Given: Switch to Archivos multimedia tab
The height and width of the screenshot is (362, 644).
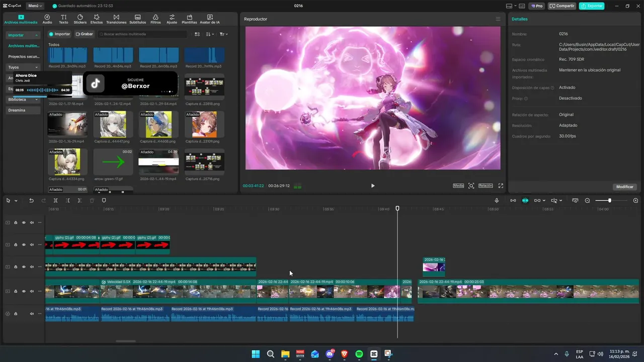Looking at the screenshot, I should click(21, 19).
